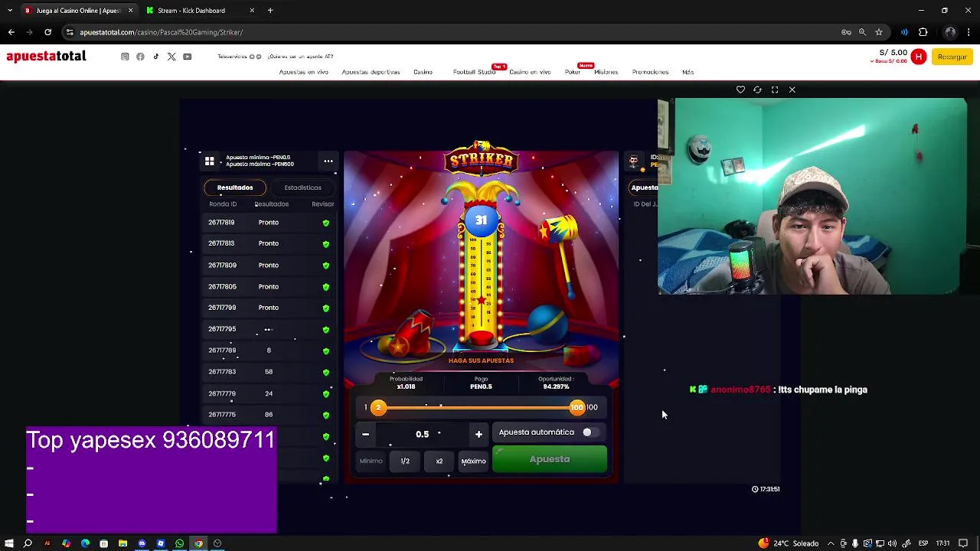
Task: Bookmark page with star icon
Action: pyautogui.click(x=879, y=32)
